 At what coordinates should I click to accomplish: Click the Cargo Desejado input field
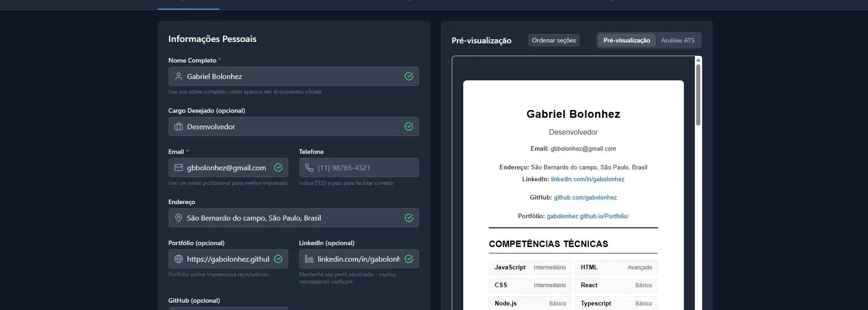pos(292,126)
